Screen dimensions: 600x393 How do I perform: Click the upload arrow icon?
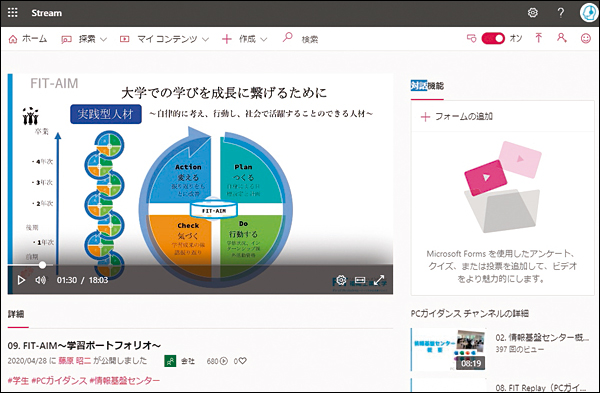click(538, 38)
